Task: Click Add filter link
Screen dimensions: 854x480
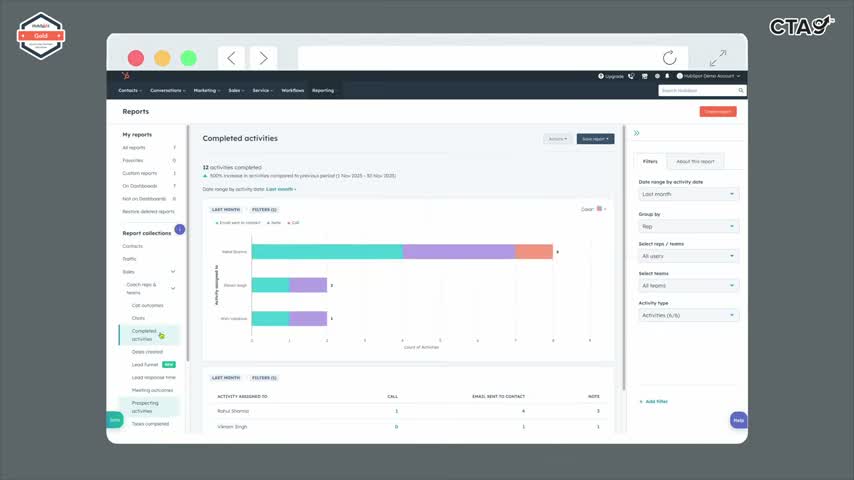Action: tap(654, 402)
